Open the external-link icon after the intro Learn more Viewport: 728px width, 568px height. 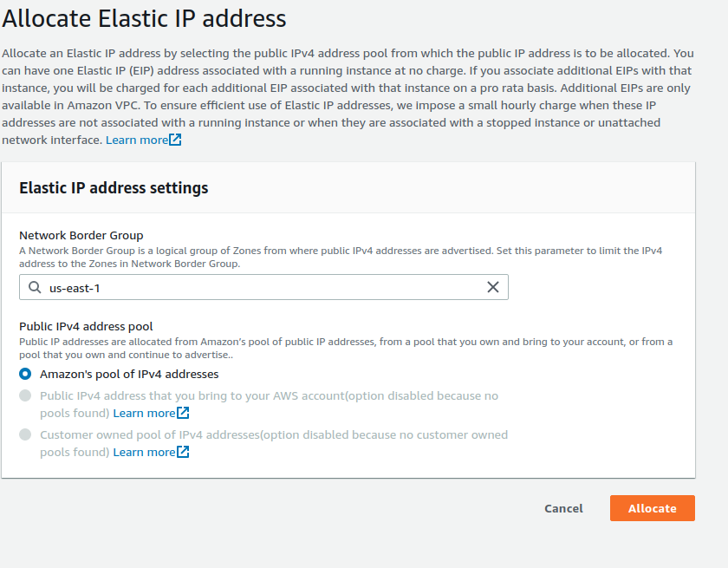tap(173, 139)
